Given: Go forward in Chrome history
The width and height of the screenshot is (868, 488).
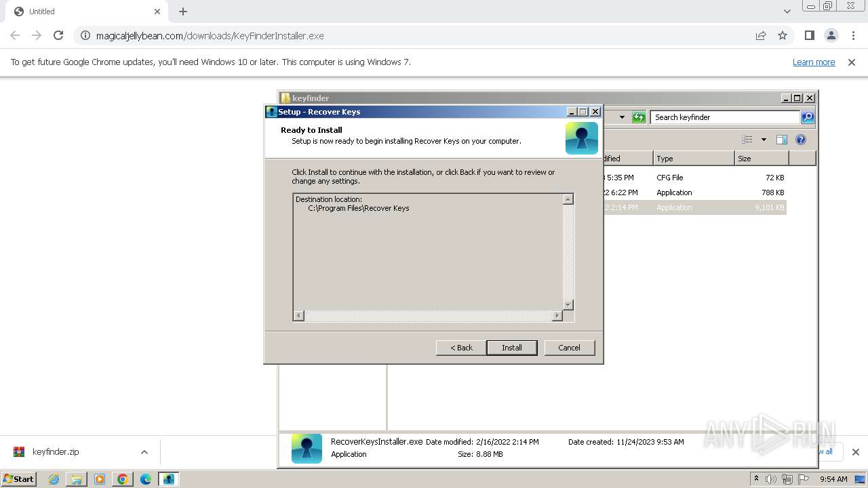Looking at the screenshot, I should (x=37, y=35).
